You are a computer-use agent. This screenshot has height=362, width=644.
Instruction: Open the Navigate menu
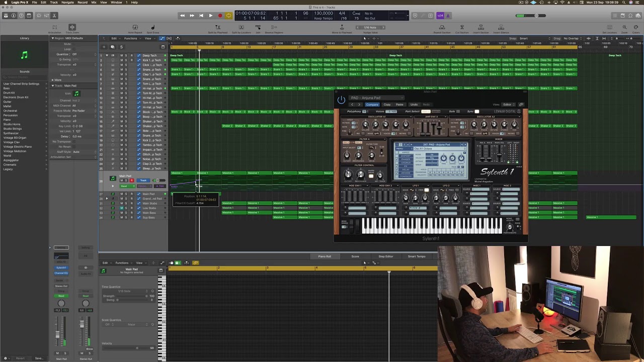pos(67,3)
